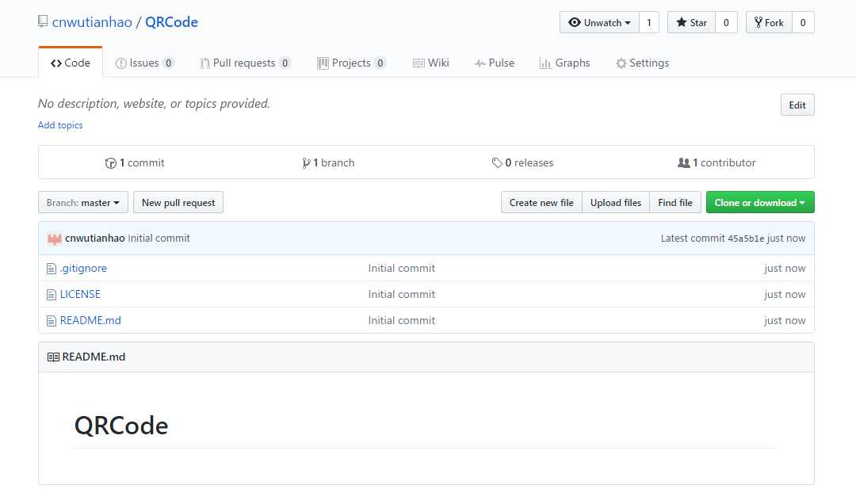Viewport: 856px width, 504px height.
Task: Open the Wiki tab
Action: click(430, 63)
